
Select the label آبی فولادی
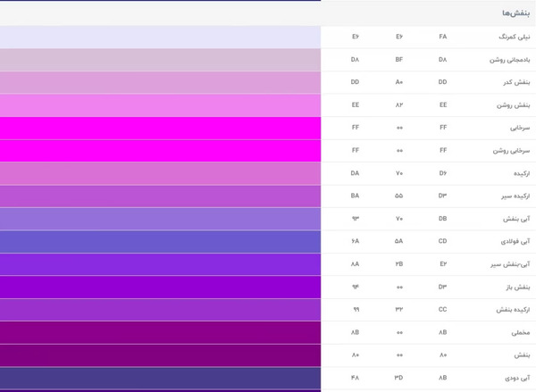pos(515,242)
